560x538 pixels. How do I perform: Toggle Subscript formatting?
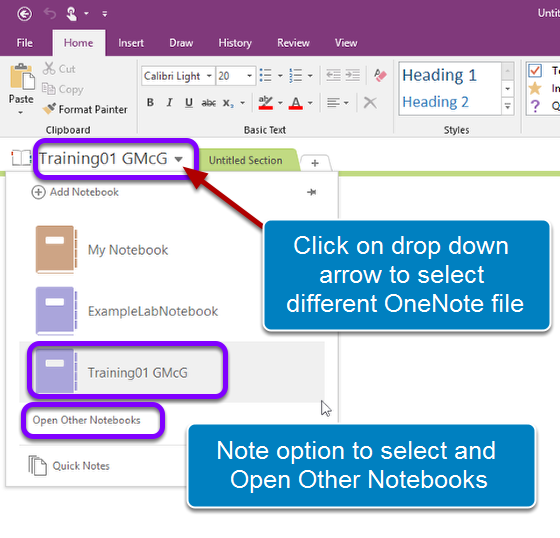[228, 103]
